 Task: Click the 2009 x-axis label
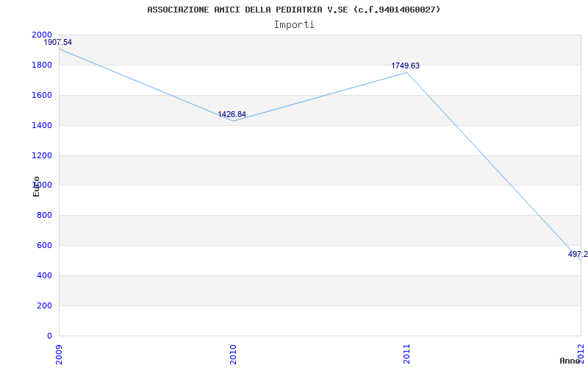59,354
